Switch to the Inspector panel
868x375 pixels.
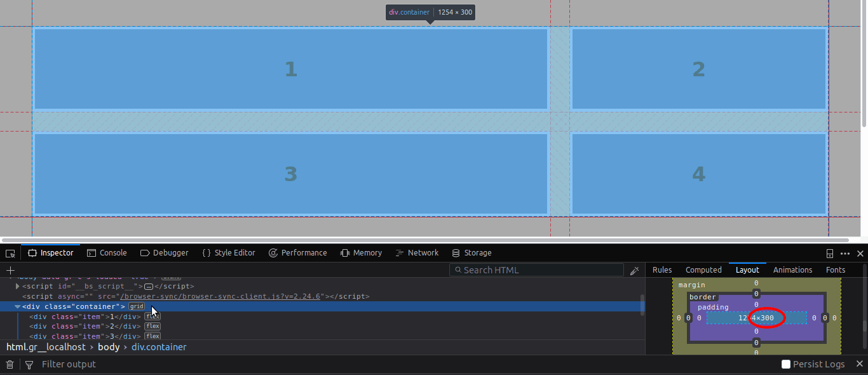(x=51, y=253)
